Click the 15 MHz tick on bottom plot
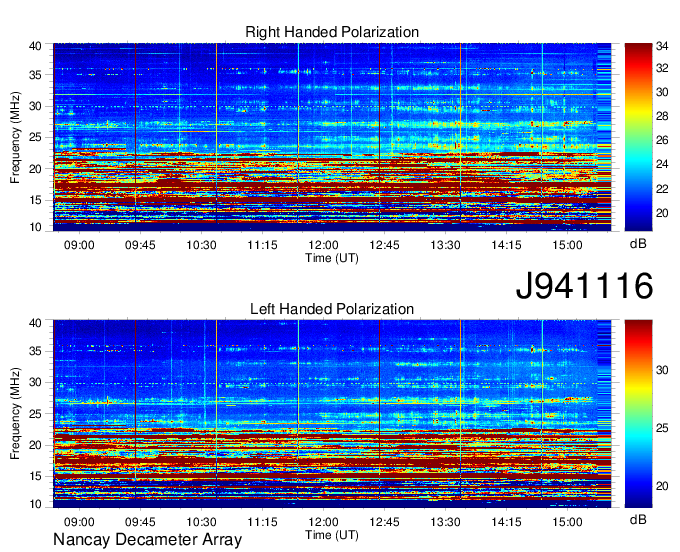 [35, 476]
